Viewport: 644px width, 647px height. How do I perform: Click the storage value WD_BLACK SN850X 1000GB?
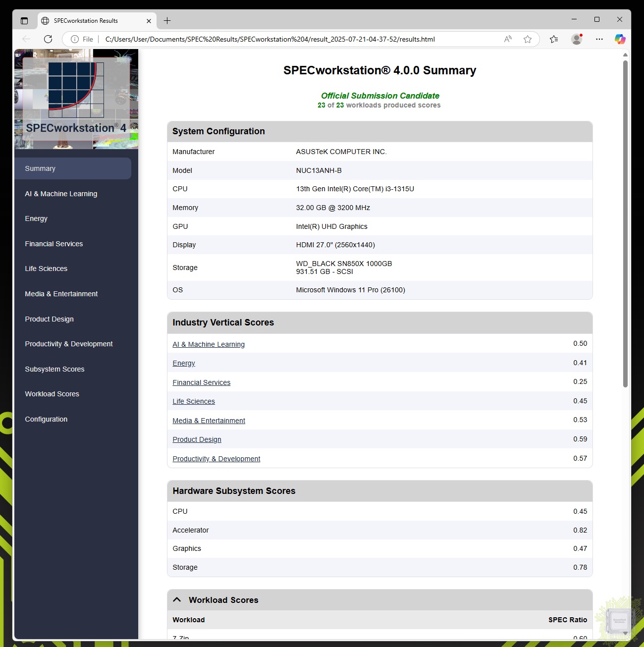(x=344, y=264)
